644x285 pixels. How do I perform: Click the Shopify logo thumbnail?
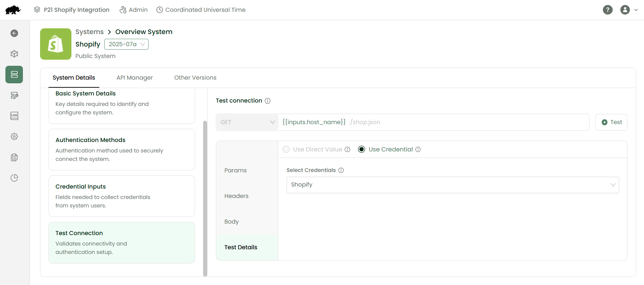point(56,44)
